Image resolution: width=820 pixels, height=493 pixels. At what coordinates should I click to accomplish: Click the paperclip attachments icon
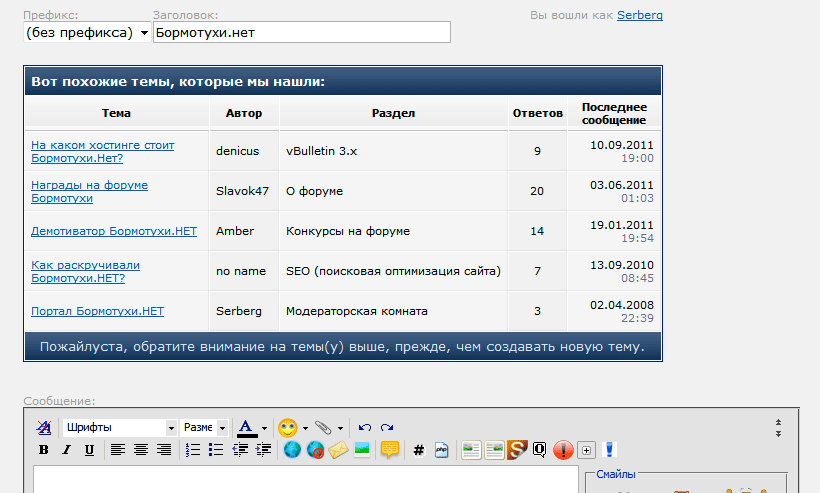[323, 428]
